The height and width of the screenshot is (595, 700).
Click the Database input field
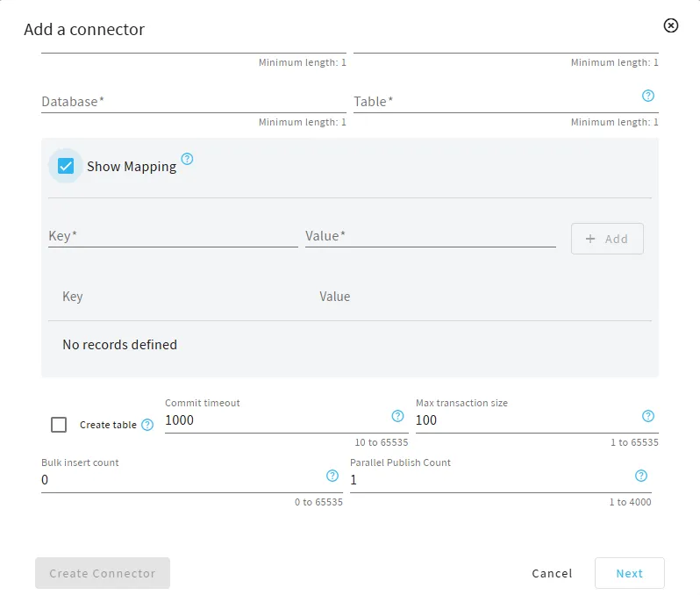194,102
